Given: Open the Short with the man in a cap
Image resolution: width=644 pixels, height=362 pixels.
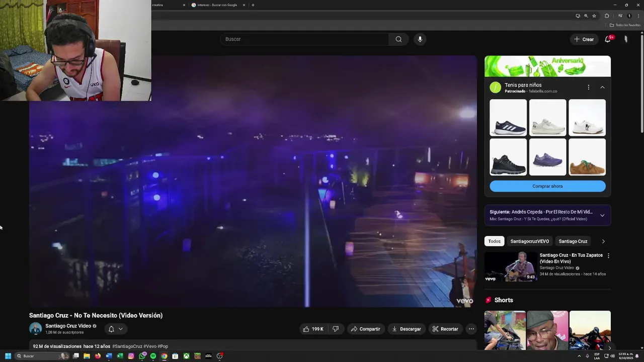Looking at the screenshot, I should click(x=547, y=330).
